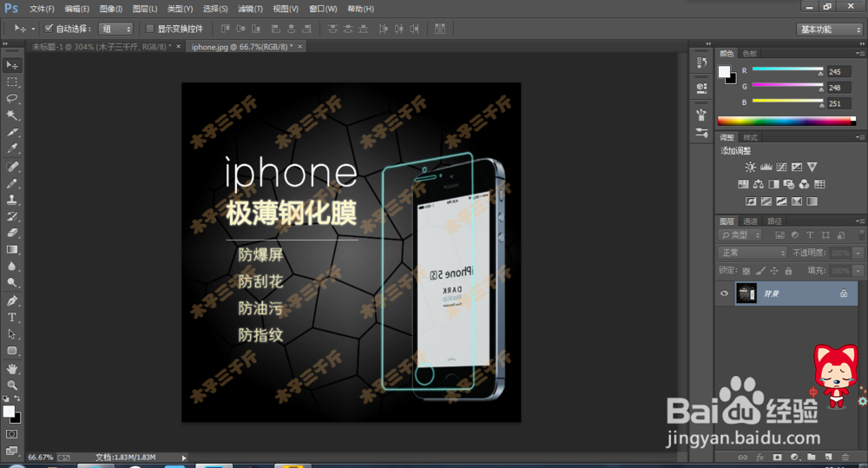
Task: Toggle lock all icon in Layers panel
Action: 788,270
